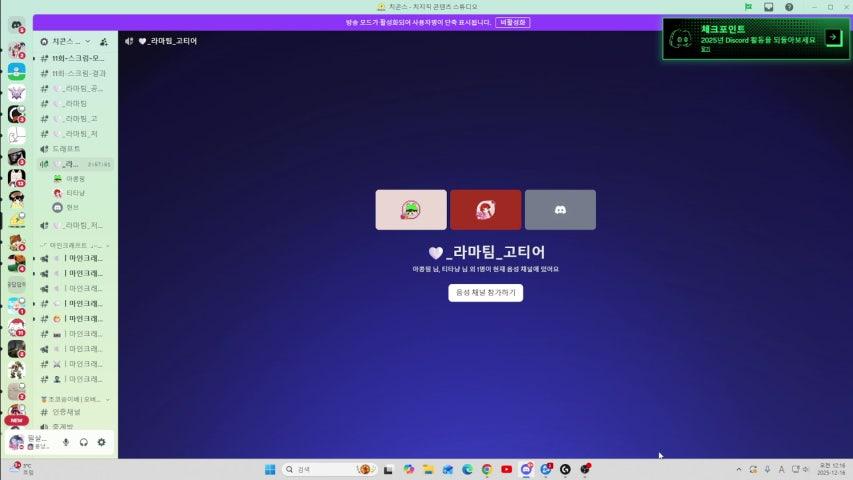
Task: Open the purple bat-shaped server icon
Action: pyautogui.click(x=16, y=93)
